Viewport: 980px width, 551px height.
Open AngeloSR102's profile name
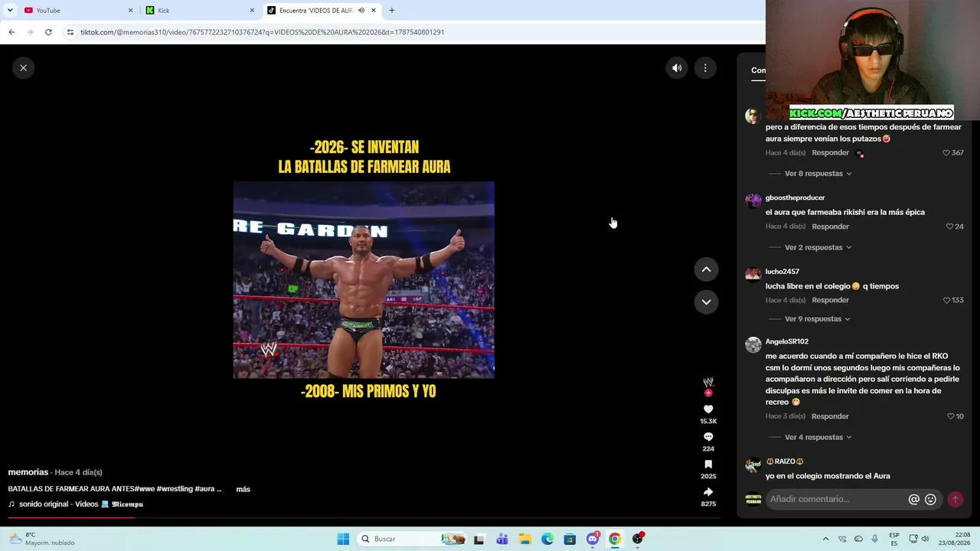(786, 341)
